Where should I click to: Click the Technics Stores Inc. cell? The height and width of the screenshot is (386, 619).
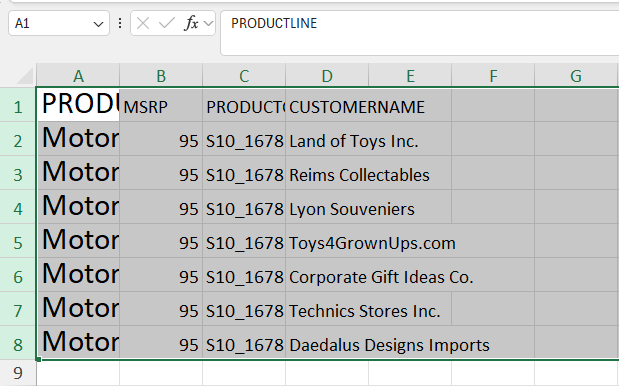click(327, 309)
